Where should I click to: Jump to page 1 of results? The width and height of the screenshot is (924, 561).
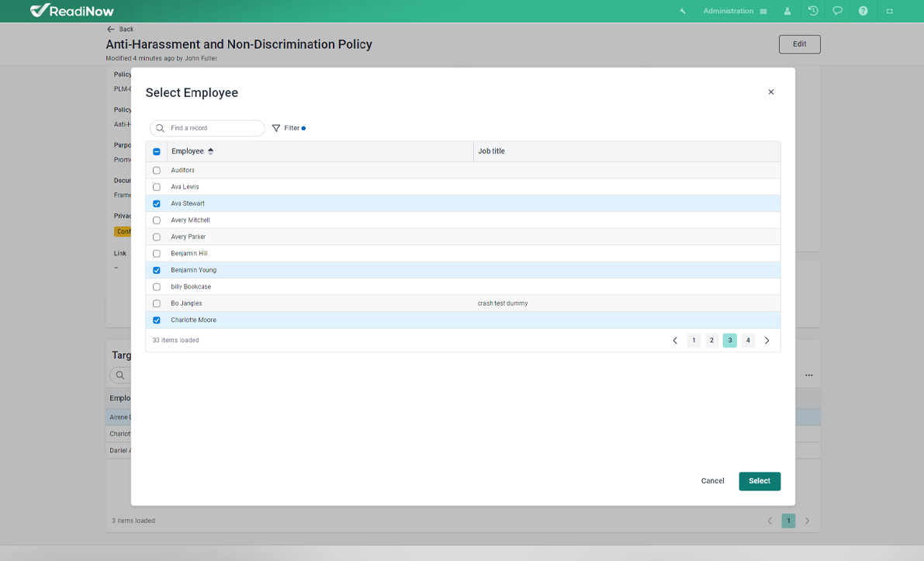click(x=694, y=341)
